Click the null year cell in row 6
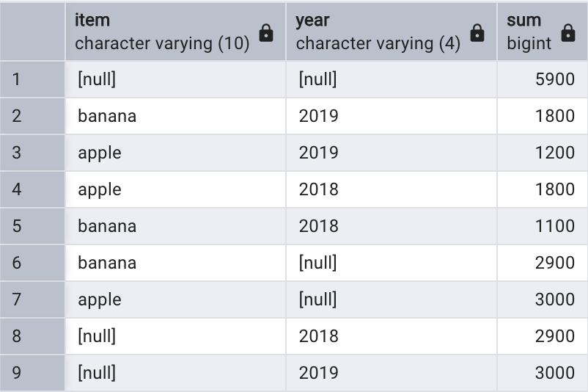The width and height of the screenshot is (588, 392). (x=392, y=263)
